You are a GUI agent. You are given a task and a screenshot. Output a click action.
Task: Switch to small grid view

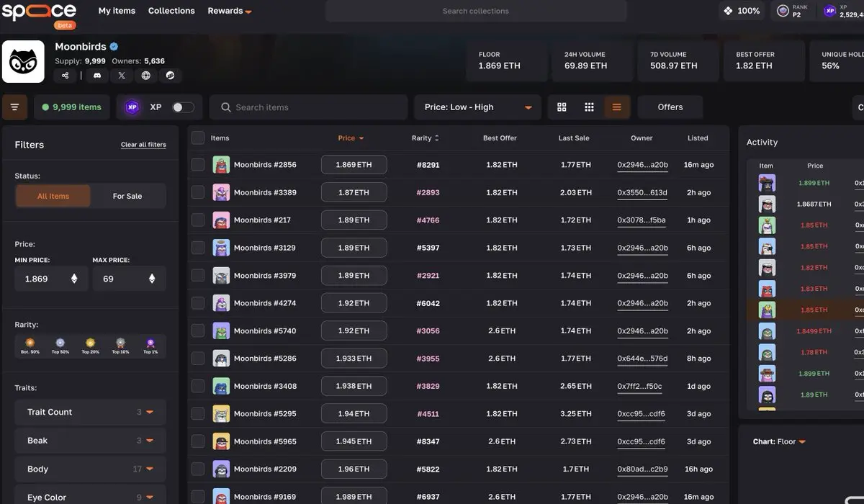tap(589, 107)
